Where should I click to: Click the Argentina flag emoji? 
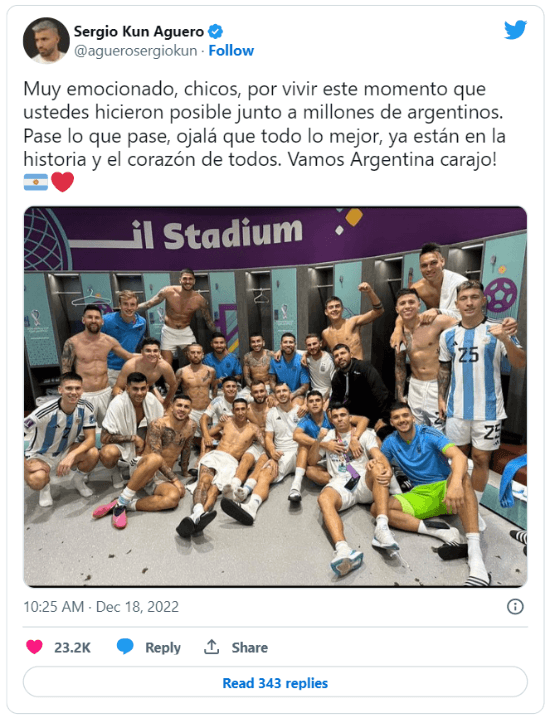[36, 182]
